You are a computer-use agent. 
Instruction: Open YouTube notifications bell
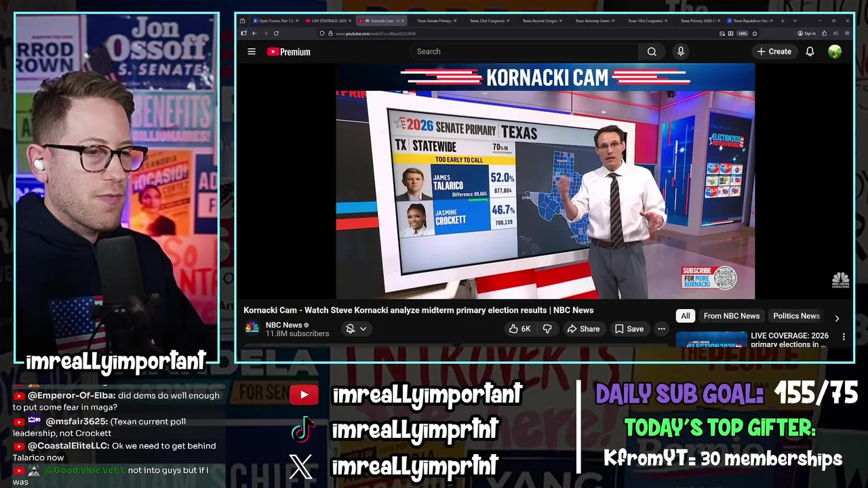(810, 52)
